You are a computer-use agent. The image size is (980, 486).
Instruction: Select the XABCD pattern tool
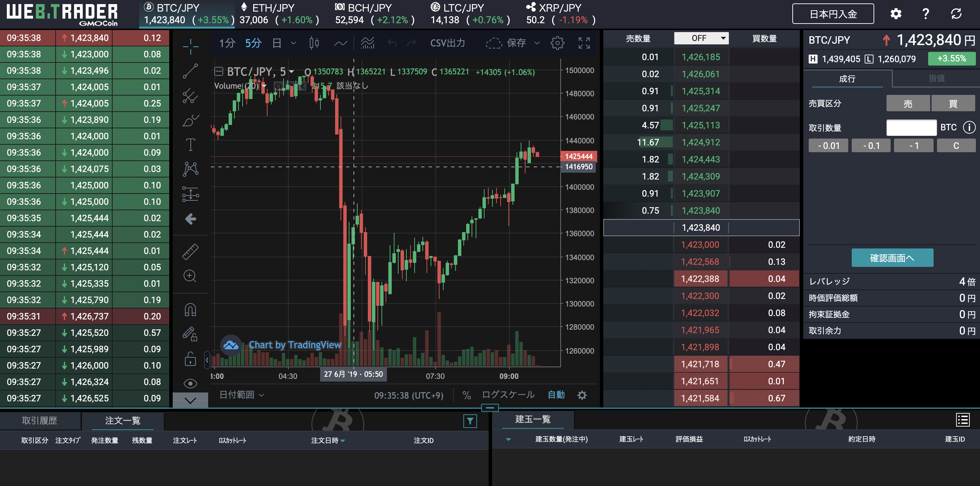[191, 169]
